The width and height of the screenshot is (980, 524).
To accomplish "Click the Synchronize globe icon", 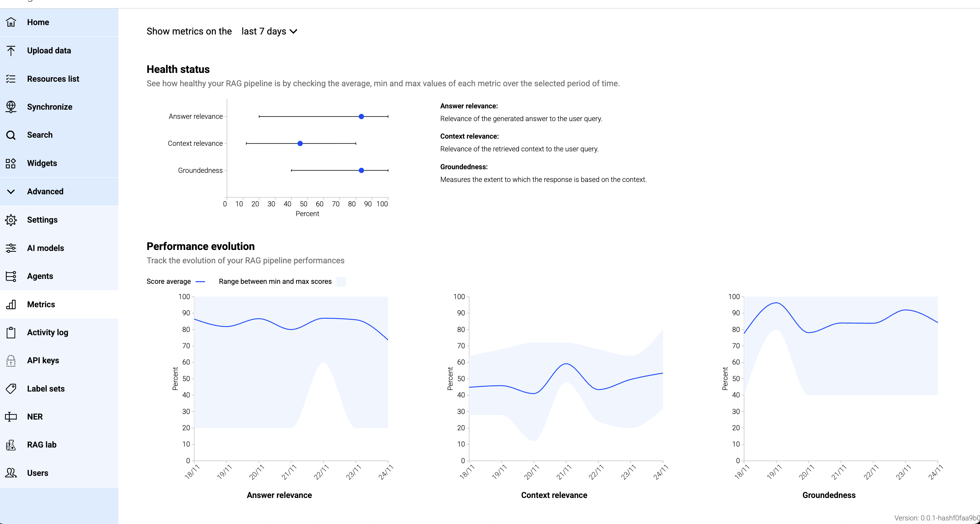I will coord(11,107).
